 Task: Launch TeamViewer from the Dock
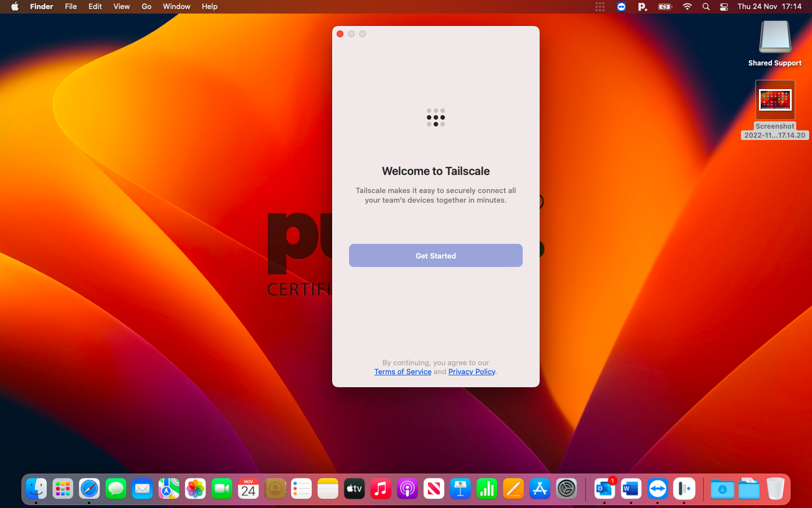657,489
